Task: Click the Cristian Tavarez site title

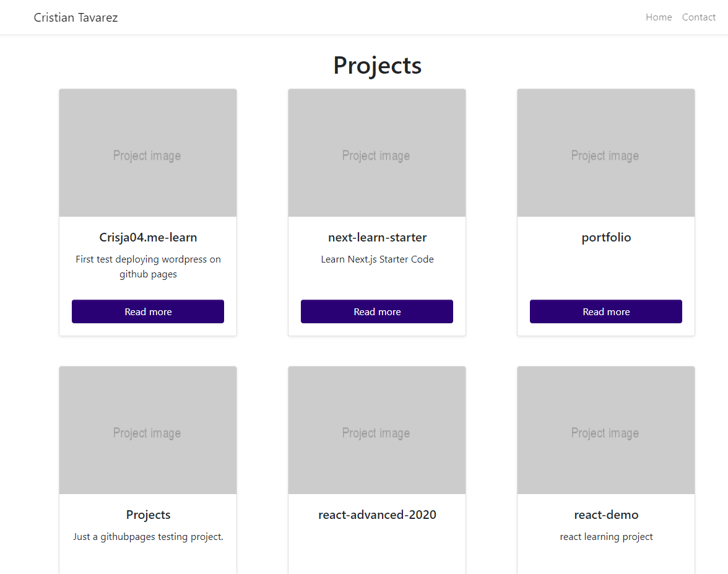Action: pyautogui.click(x=76, y=17)
